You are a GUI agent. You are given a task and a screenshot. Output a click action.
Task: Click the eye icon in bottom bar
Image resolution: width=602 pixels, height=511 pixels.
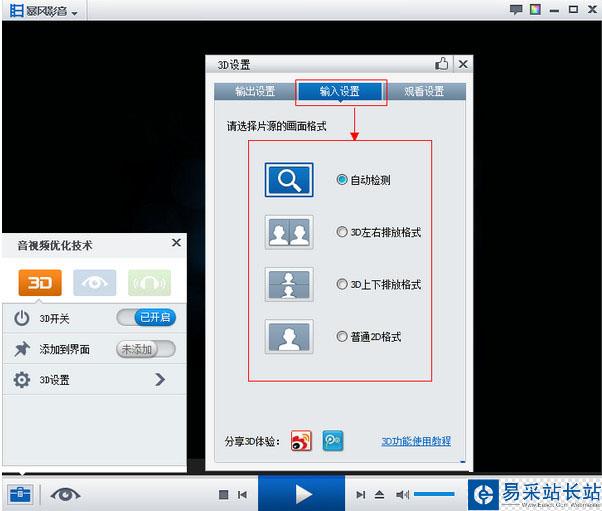click(x=65, y=494)
